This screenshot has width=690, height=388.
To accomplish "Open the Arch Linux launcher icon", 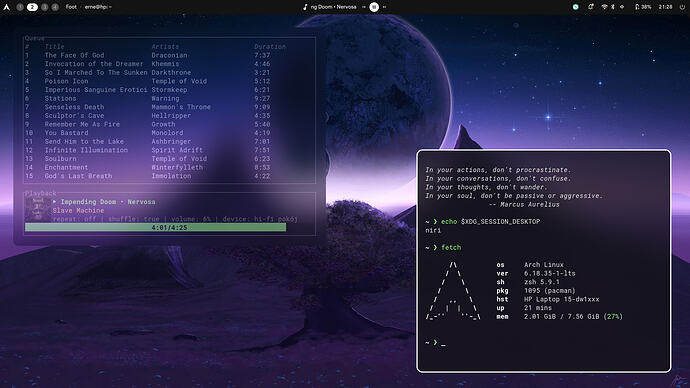I will click(x=7, y=7).
